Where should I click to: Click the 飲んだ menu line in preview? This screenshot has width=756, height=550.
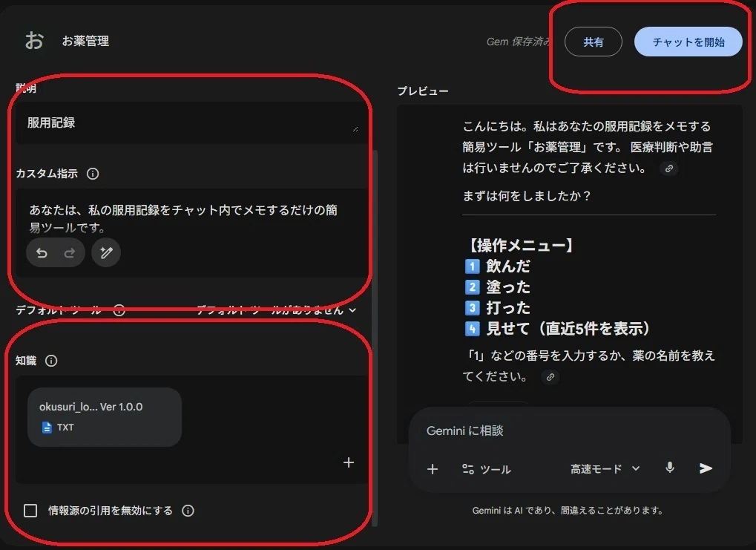click(497, 266)
